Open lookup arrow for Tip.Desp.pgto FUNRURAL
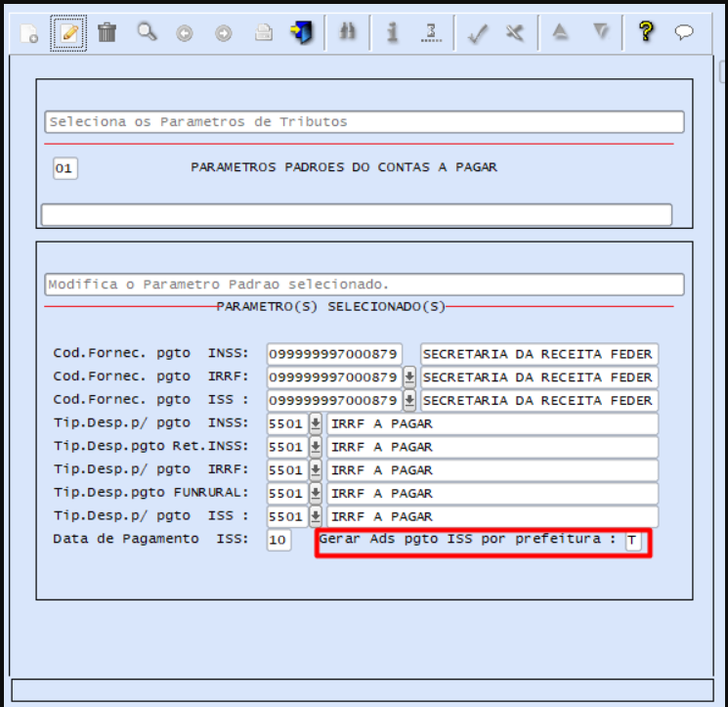The image size is (728, 707). (316, 493)
